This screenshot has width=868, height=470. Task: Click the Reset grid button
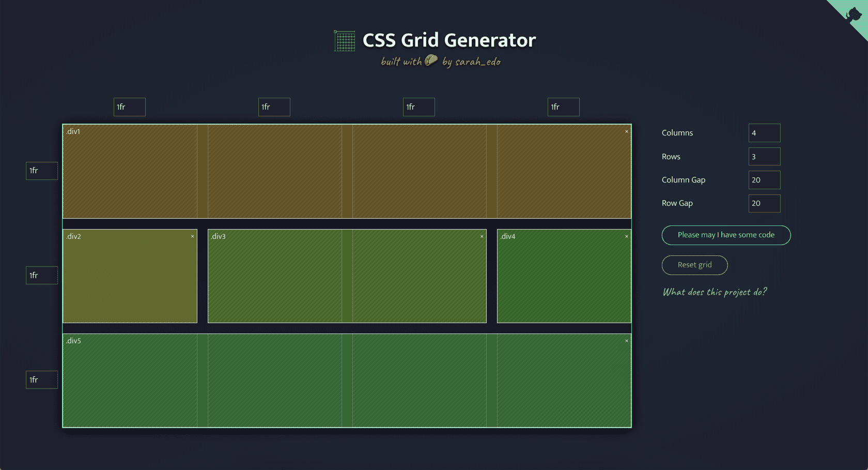click(694, 265)
